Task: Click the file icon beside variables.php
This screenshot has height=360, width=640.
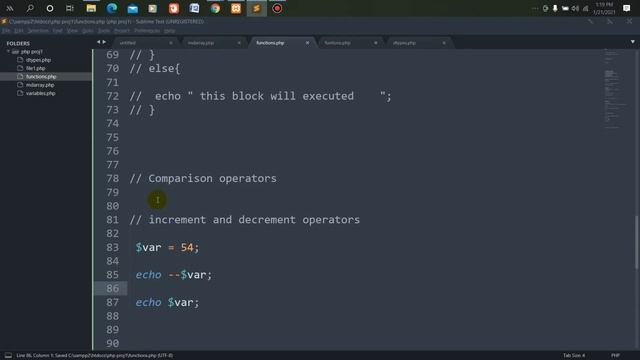Action: coord(20,93)
